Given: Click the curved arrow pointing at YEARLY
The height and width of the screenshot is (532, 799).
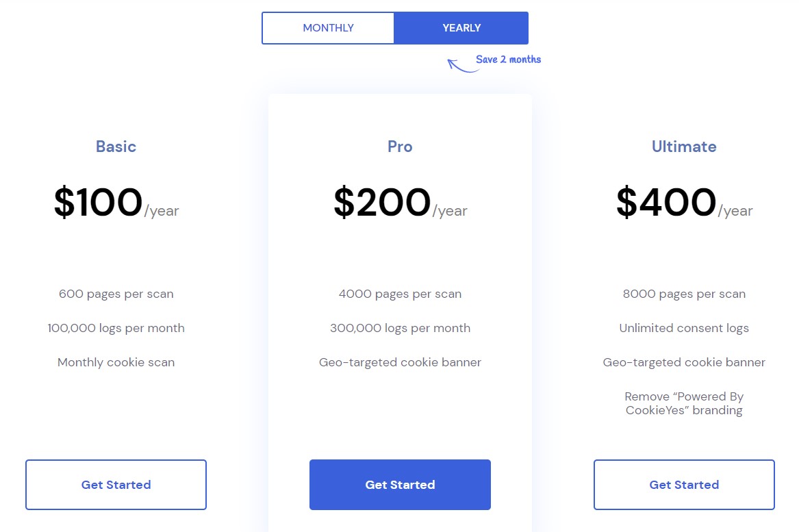Looking at the screenshot, I should click(x=461, y=66).
